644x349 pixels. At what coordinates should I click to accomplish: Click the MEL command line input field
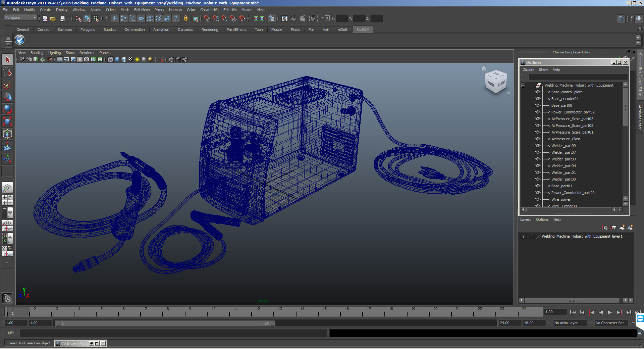(x=173, y=333)
